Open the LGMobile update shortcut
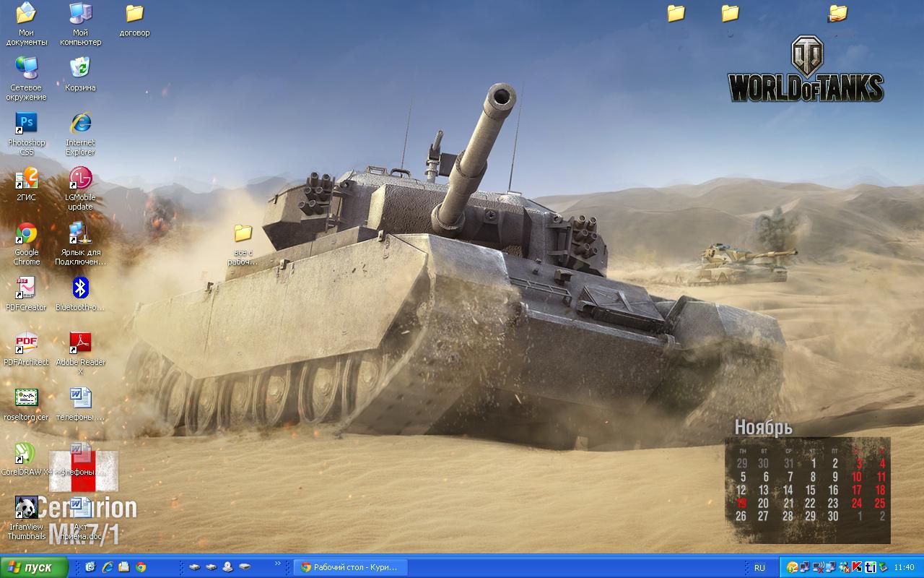This screenshot has width=924, height=578. click(x=80, y=178)
